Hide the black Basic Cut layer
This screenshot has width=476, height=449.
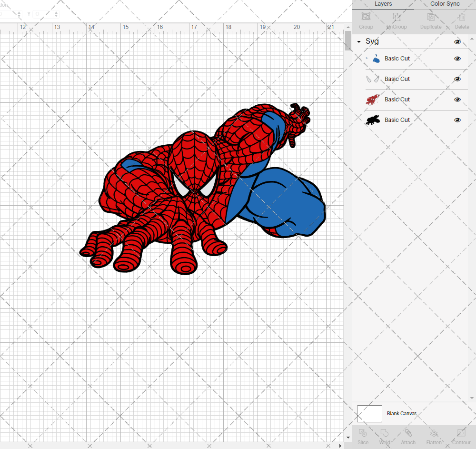(457, 120)
